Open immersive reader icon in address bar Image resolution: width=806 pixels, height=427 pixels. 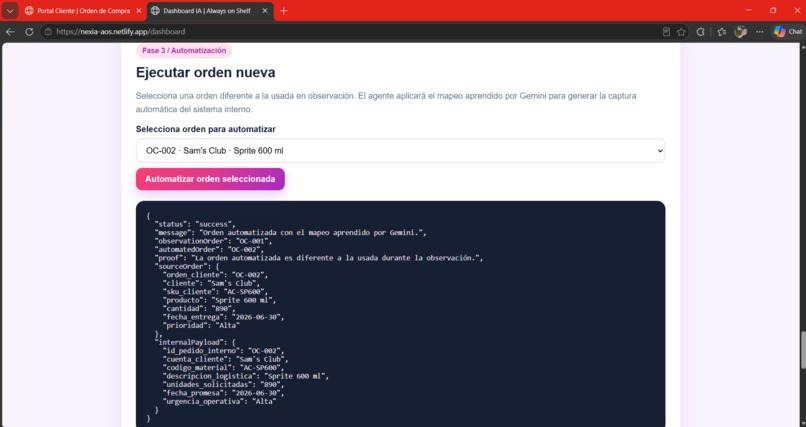click(x=666, y=32)
